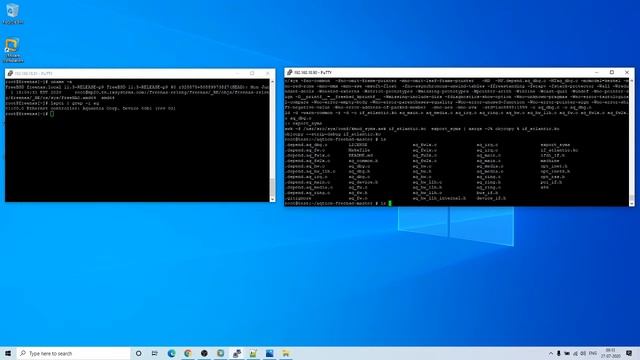Open the Action Center notifications icon
This screenshot has width=640, height=360.
pyautogui.click(x=629, y=353)
